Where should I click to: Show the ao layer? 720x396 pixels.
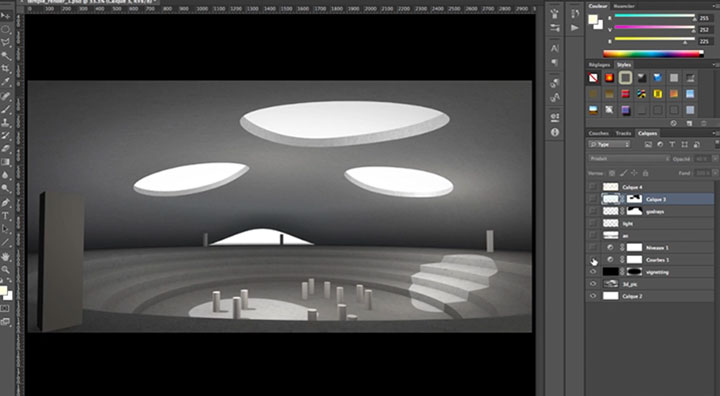pyautogui.click(x=593, y=235)
